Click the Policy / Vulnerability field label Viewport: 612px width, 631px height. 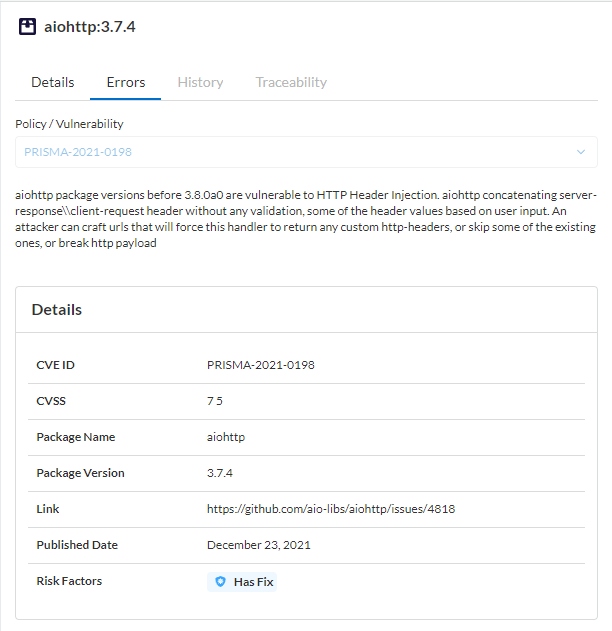click(x=69, y=124)
